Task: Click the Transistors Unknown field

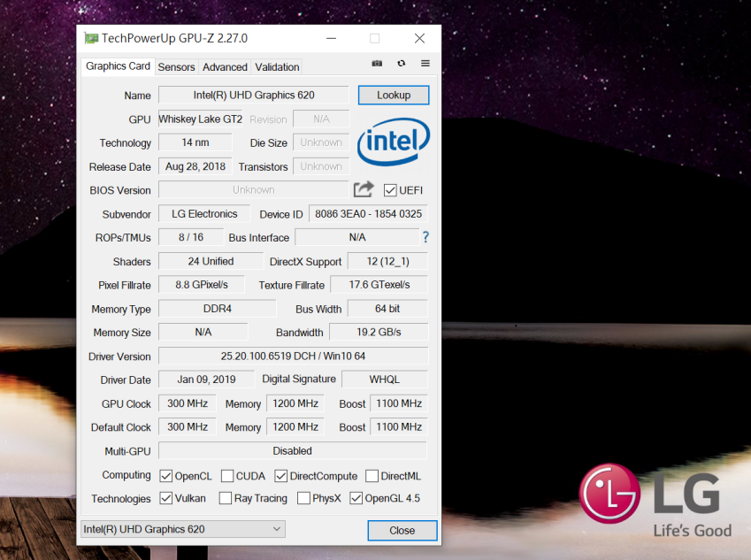Action: [321, 166]
